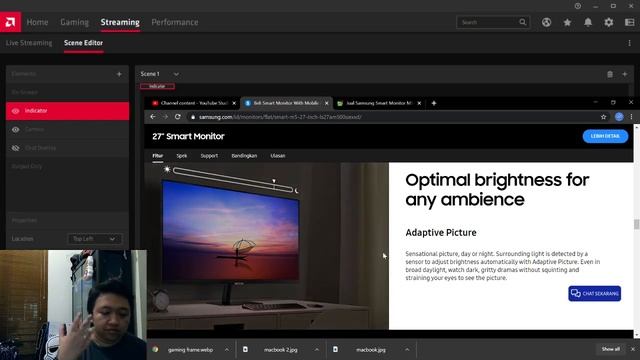
Task: Close the downloads bar
Action: click(633, 349)
